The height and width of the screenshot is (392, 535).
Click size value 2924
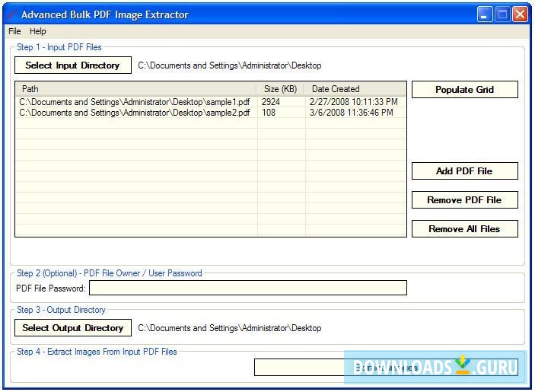tap(271, 102)
